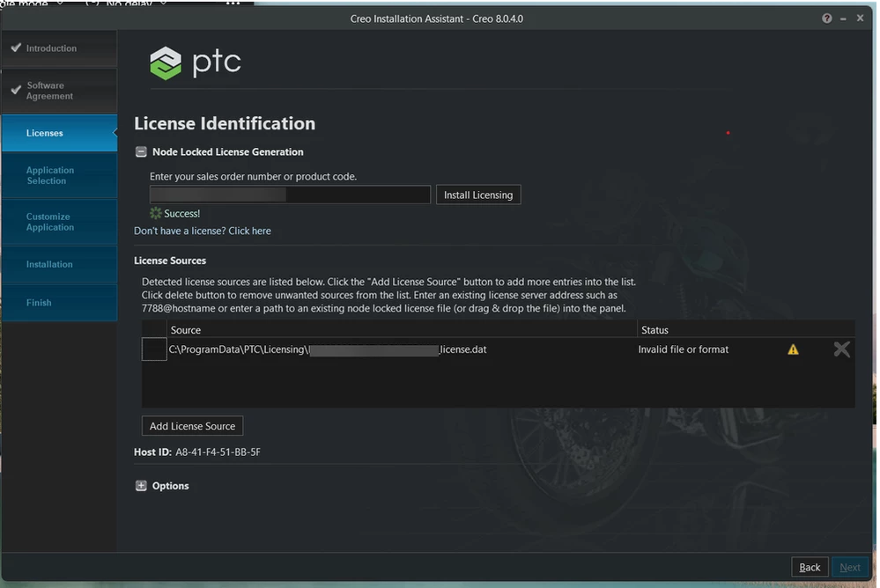Click the help question mark icon
This screenshot has height=588, width=880.
pos(826,18)
